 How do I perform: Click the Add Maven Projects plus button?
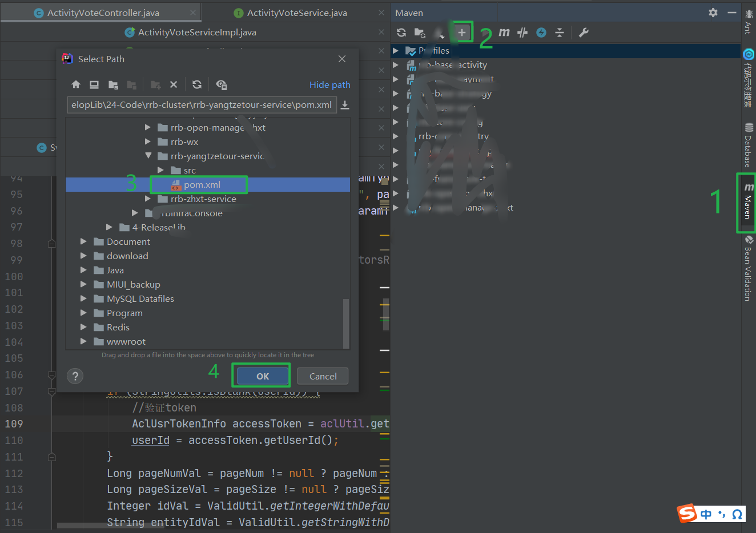(x=462, y=33)
